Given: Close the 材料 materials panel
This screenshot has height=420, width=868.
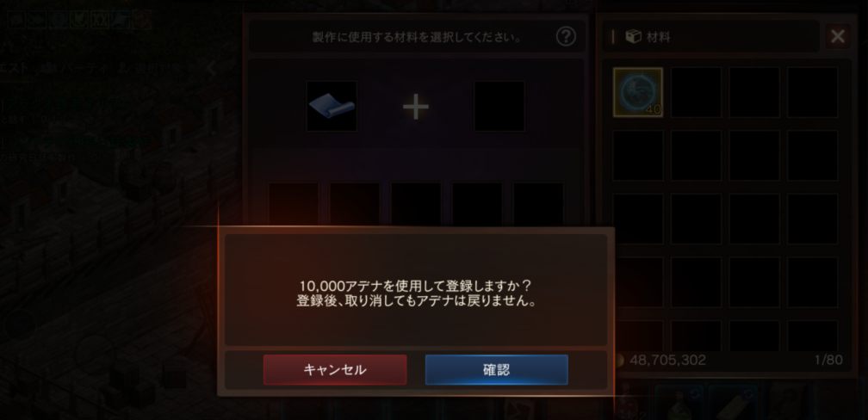Looking at the screenshot, I should coord(838,36).
